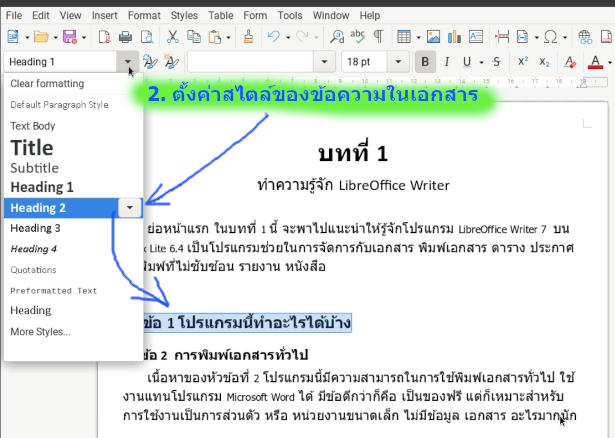615x438 pixels.
Task: Toggle Strikethrough formatting button
Action: coord(497,62)
